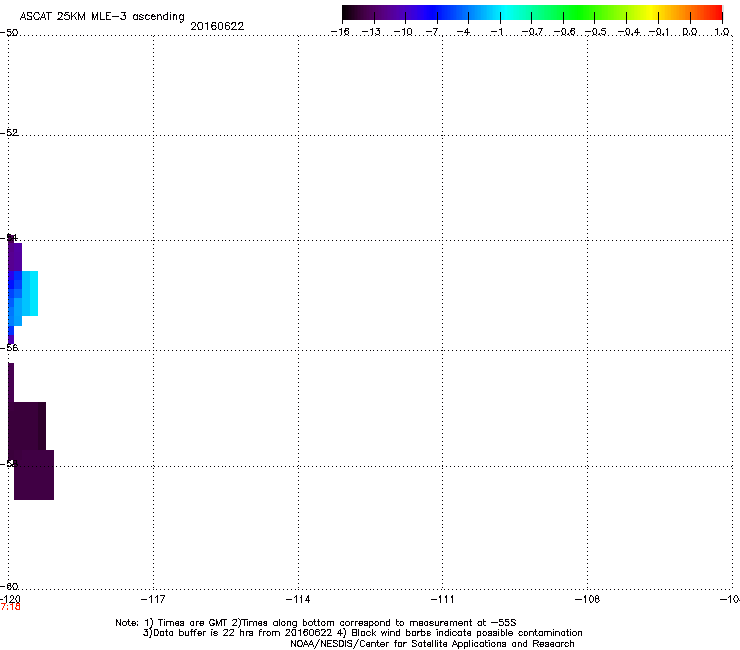The height and width of the screenshot is (650, 740).
Task: Click the date label 20160622 in the title
Action: coord(217,26)
